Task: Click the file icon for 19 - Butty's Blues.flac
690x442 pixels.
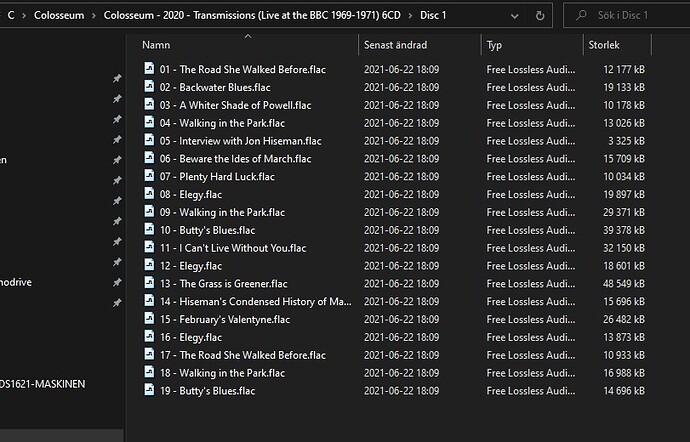Action: [150, 390]
